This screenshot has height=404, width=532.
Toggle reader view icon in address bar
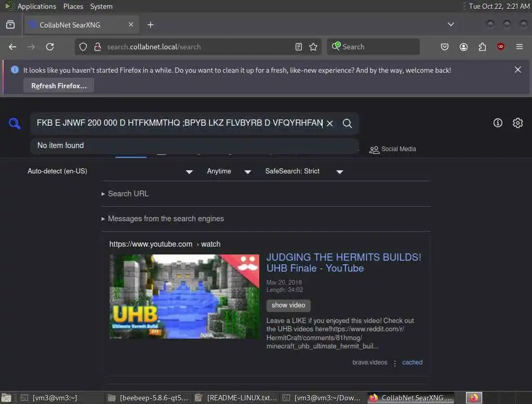click(299, 47)
